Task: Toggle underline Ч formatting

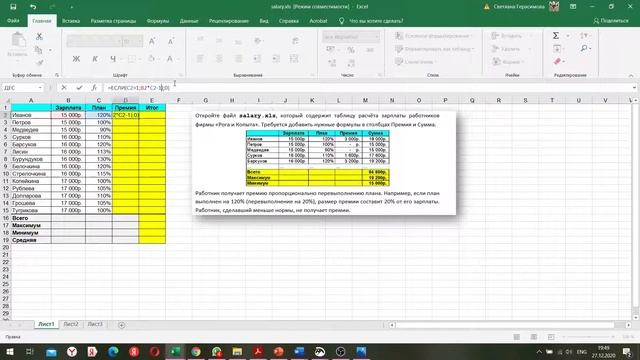Action: pos(113,59)
